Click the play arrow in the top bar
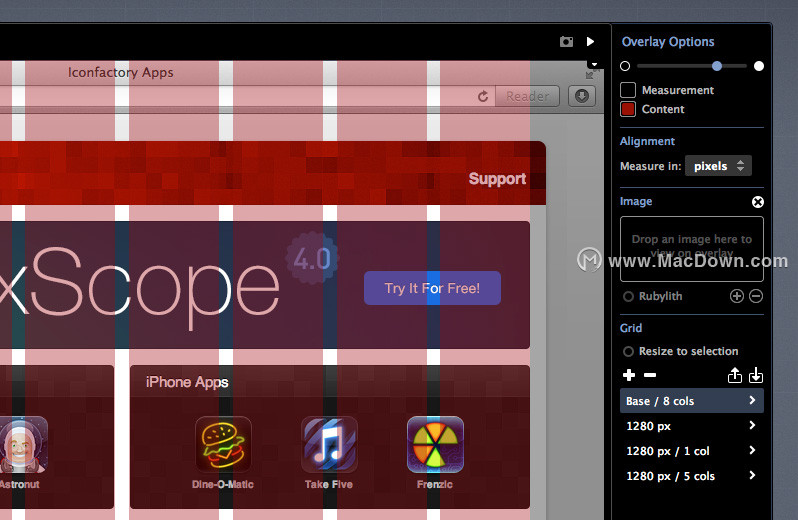Image resolution: width=798 pixels, height=520 pixels. click(590, 41)
